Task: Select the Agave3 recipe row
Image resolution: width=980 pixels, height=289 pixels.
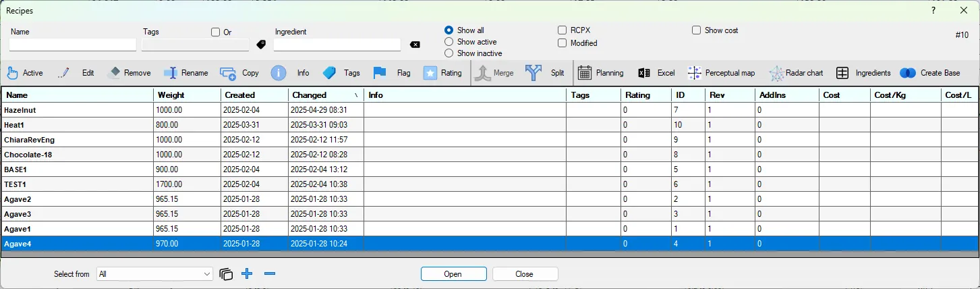Action: point(490,214)
